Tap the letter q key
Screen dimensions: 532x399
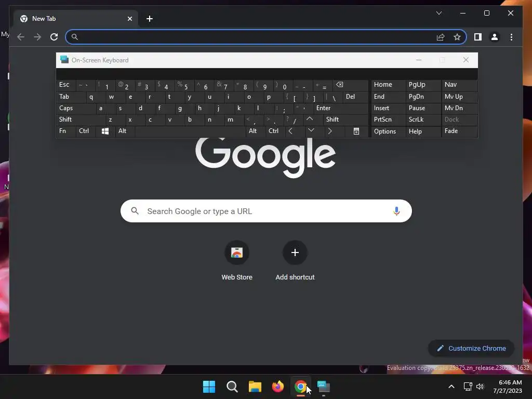click(96, 97)
